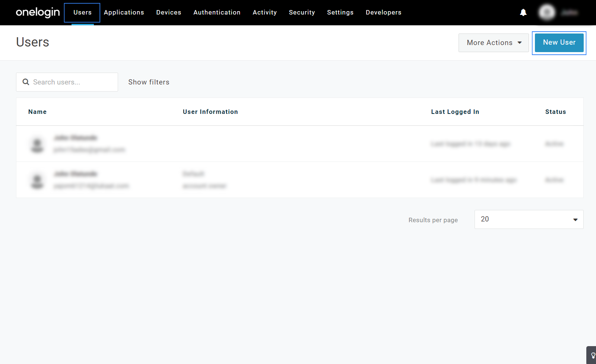Open the Developers menu
The height and width of the screenshot is (364, 596).
pos(383,13)
